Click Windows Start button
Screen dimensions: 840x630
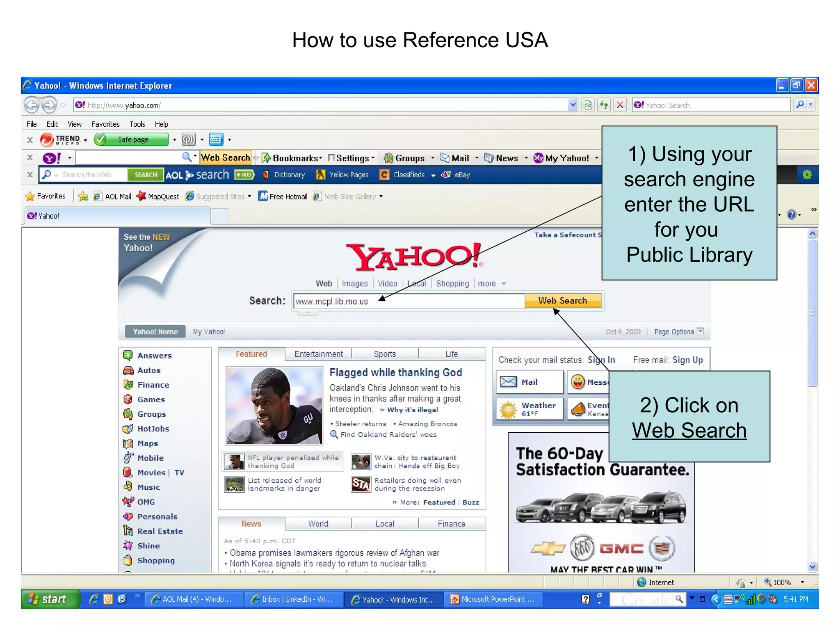click(50, 599)
